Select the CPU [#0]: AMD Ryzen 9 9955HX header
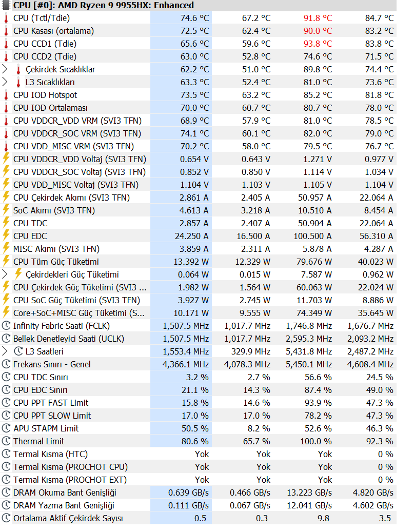The height and width of the screenshot is (532, 414). click(104, 5)
